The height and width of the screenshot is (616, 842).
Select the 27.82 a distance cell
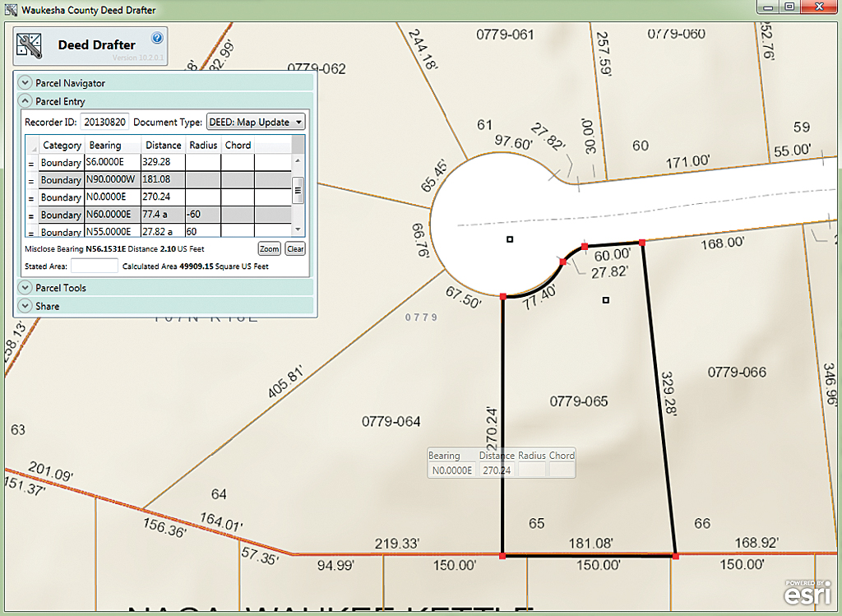(164, 231)
